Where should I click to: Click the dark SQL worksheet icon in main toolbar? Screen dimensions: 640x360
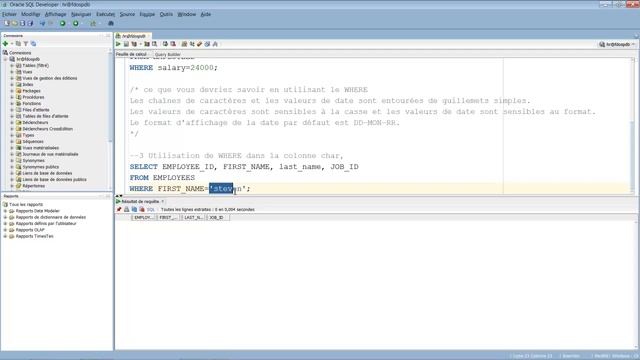111,24
